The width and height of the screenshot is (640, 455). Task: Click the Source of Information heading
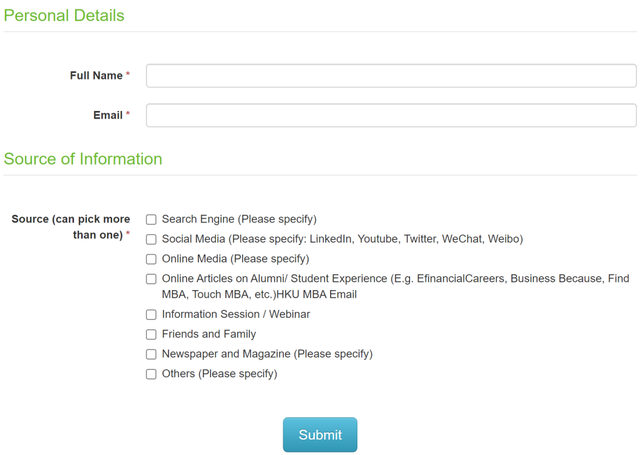(x=83, y=159)
